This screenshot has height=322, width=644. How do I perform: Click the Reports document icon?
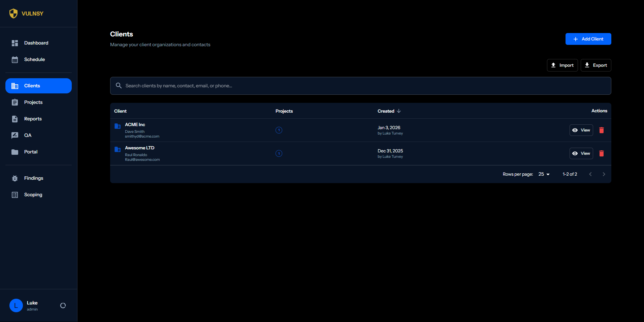tap(15, 119)
